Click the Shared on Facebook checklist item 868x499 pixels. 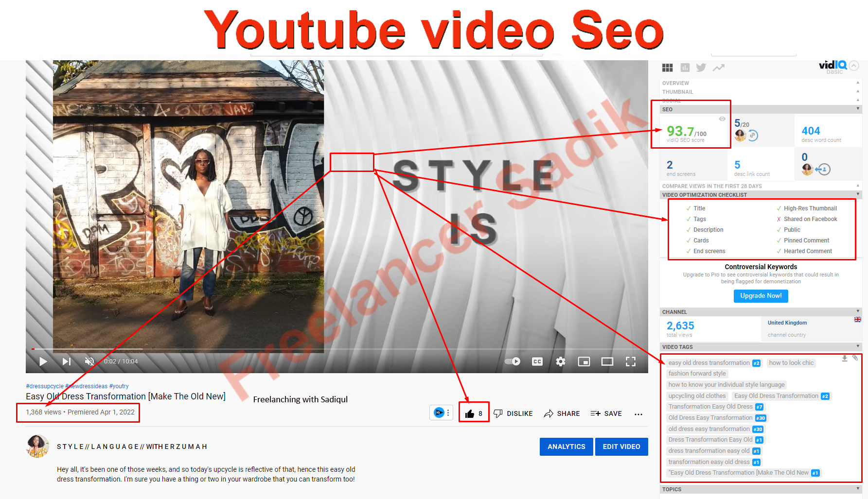[x=807, y=219]
